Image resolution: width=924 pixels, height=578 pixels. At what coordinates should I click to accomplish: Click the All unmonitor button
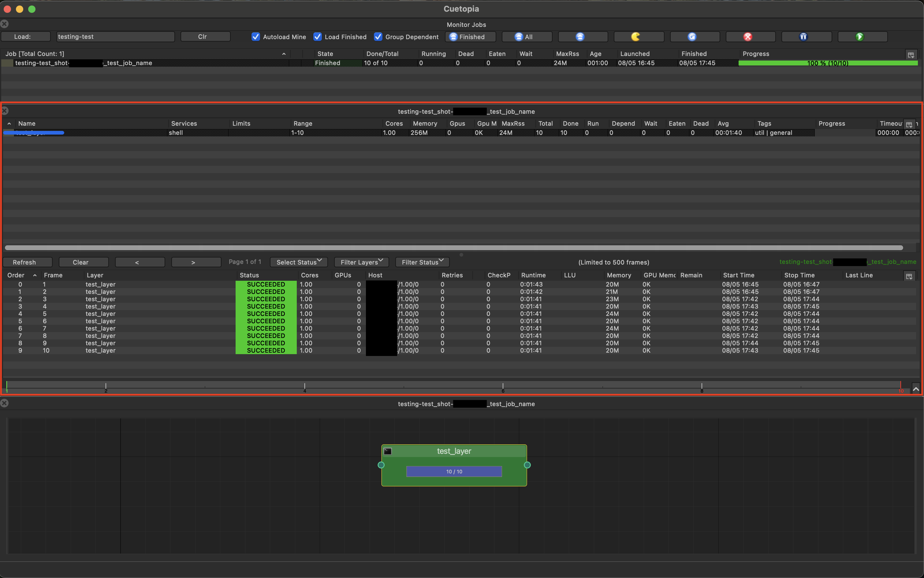tap(527, 37)
